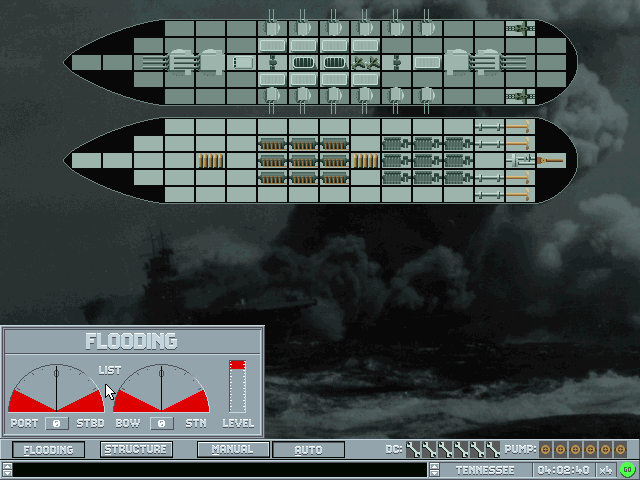
Task: Click the TENNESSEE ship name field
Action: coord(485,470)
